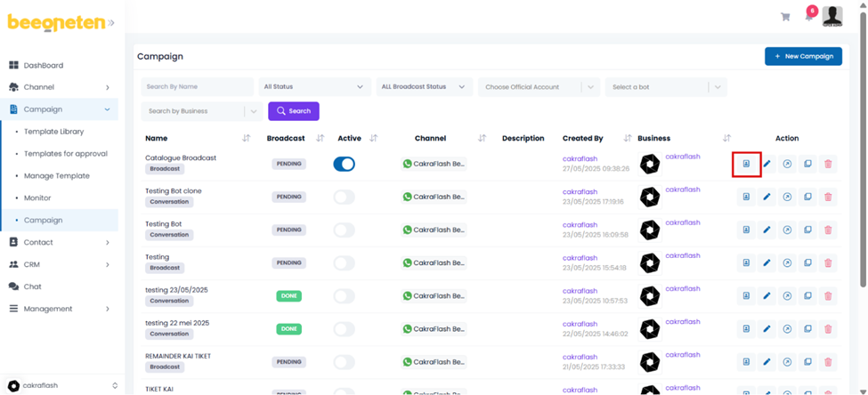The width and height of the screenshot is (868, 395).
Task: Open the DashBoard menu item
Action: click(x=43, y=65)
